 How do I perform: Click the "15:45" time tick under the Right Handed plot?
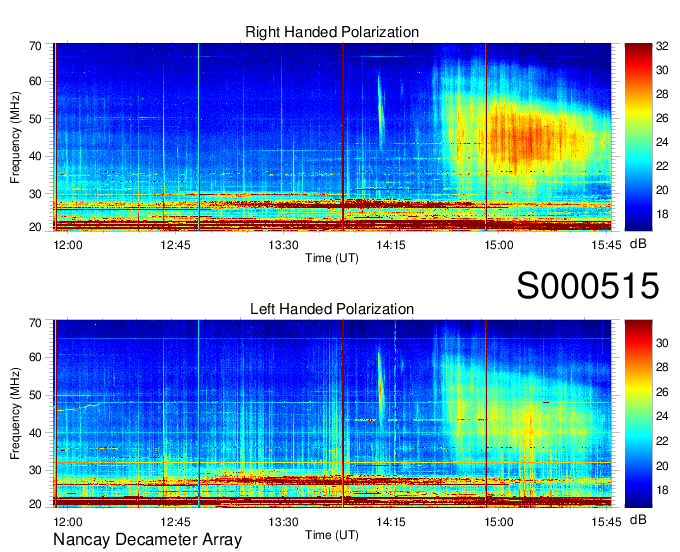pyautogui.click(x=606, y=245)
